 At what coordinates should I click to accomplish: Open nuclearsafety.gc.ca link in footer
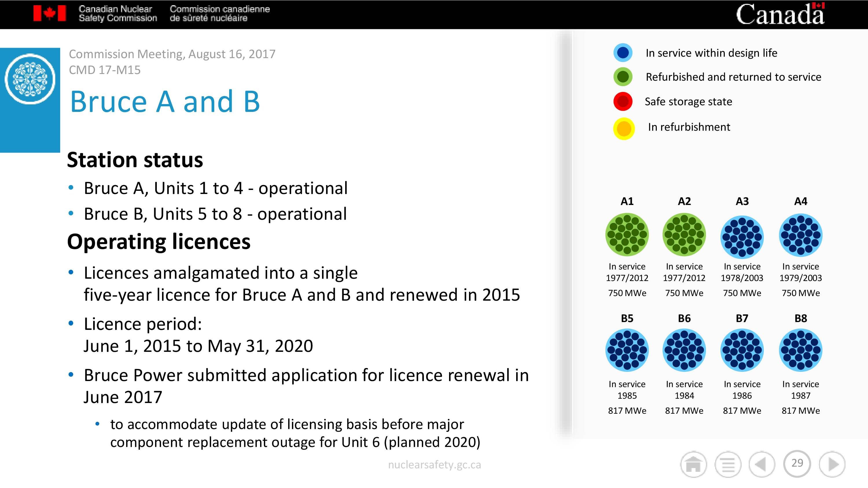click(434, 465)
